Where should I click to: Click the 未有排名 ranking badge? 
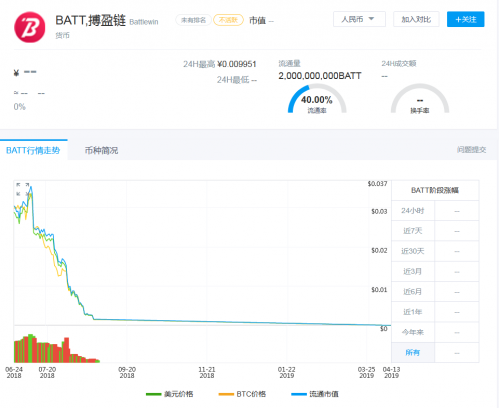193,20
